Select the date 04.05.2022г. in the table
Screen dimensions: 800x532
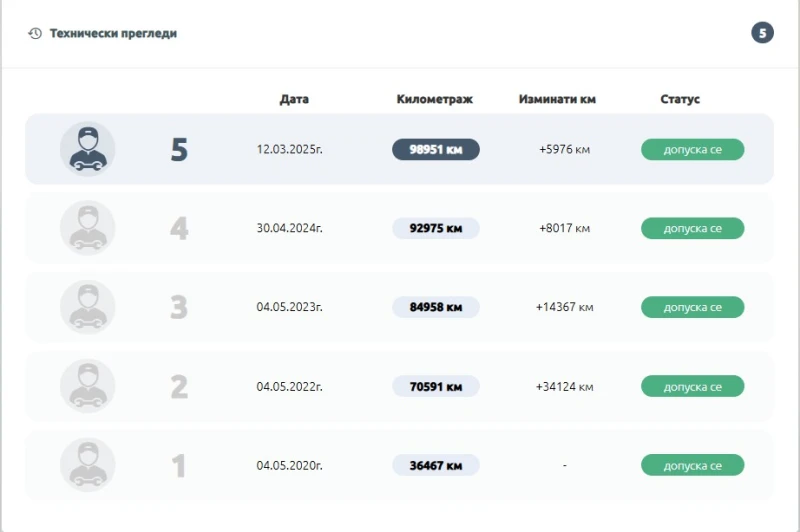[289, 386]
